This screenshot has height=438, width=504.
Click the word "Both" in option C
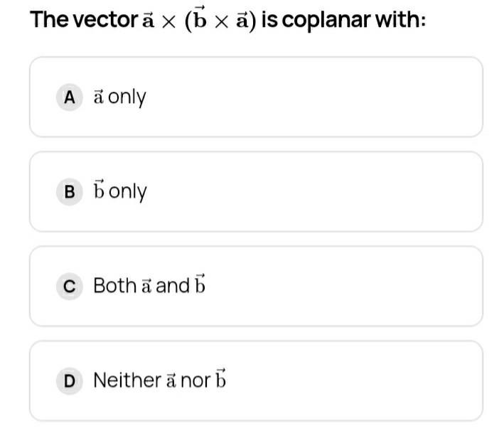[114, 286]
